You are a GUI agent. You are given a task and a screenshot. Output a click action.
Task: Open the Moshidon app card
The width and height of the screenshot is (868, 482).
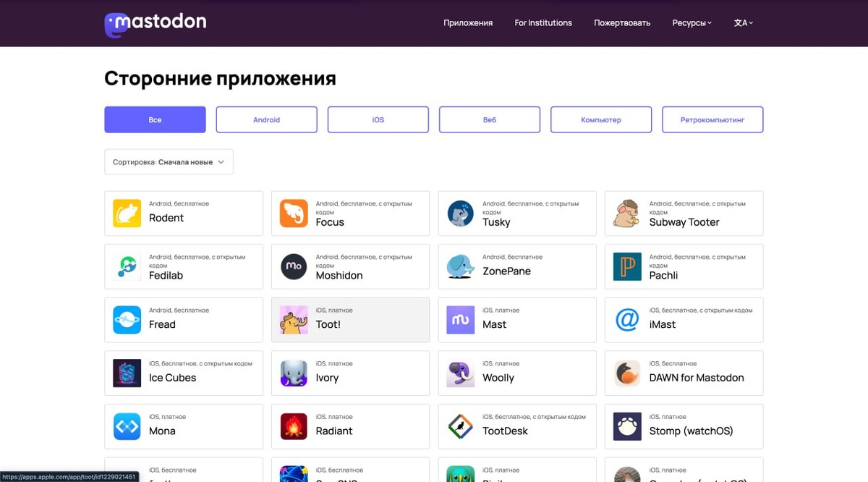(350, 267)
